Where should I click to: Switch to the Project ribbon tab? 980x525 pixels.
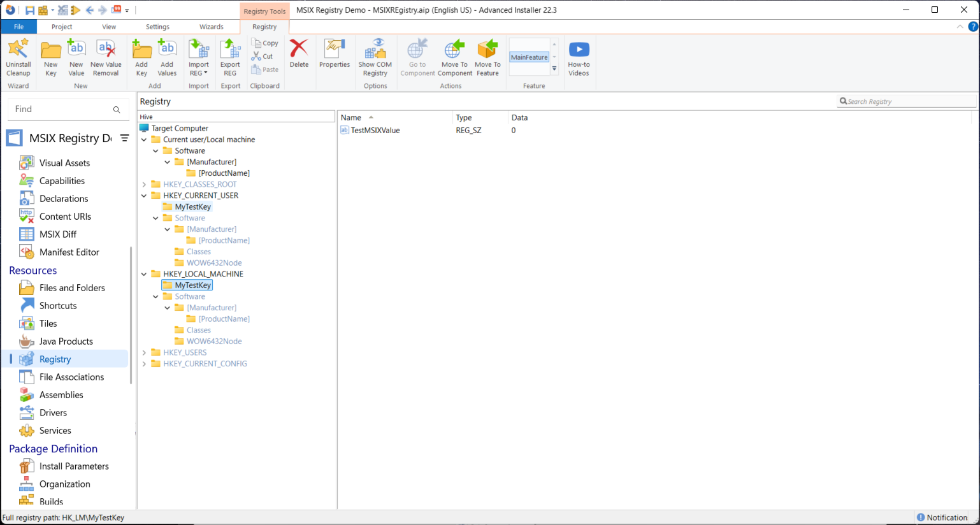(62, 27)
